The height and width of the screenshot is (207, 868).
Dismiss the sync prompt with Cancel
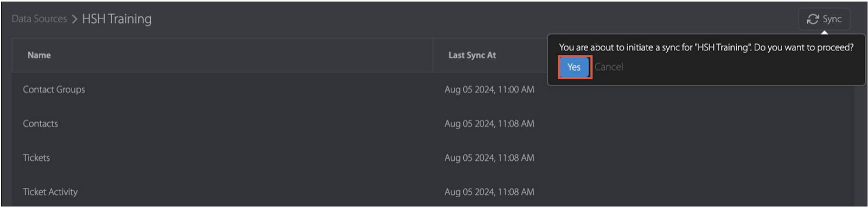click(x=609, y=67)
